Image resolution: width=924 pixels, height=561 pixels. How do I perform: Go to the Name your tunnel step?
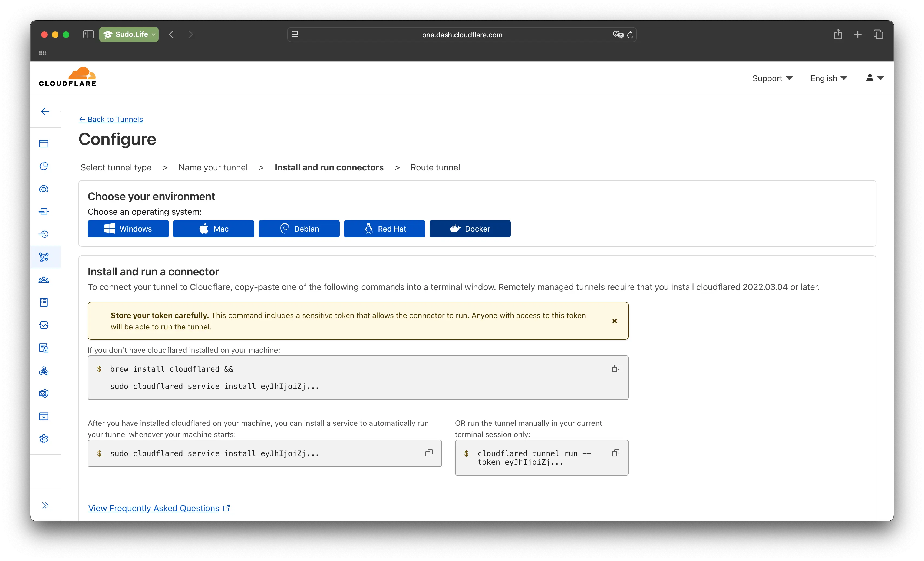click(213, 167)
